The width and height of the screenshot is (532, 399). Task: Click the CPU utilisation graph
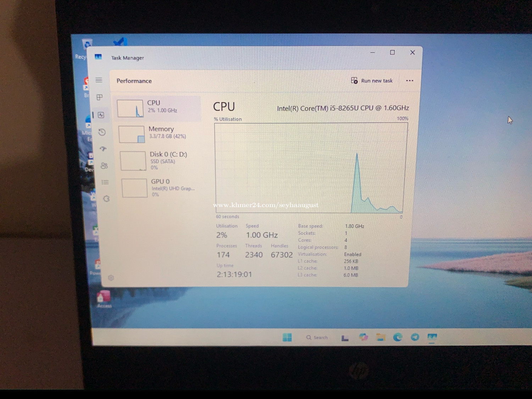pos(311,168)
